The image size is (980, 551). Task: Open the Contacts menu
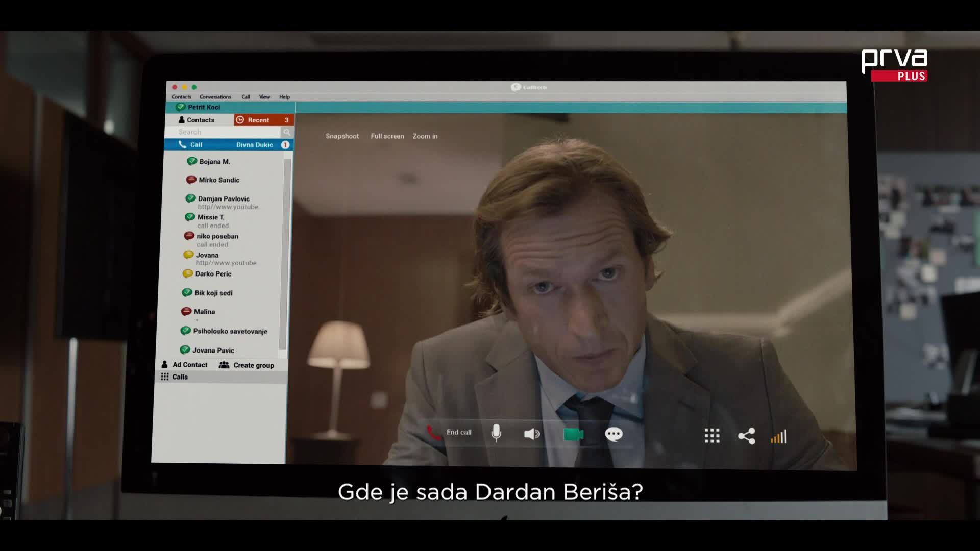click(181, 97)
